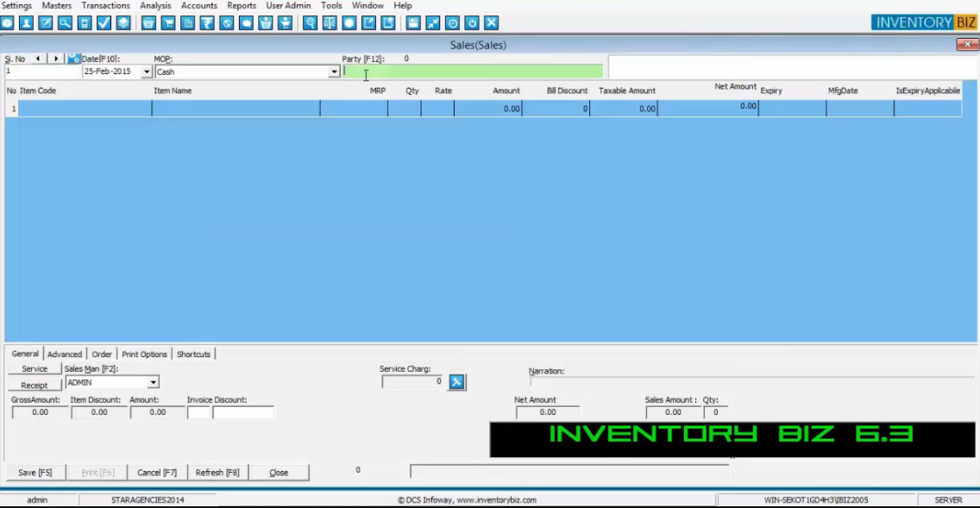Click the solid circle icon in toolbar
The height and width of the screenshot is (508, 980).
pyautogui.click(x=349, y=23)
